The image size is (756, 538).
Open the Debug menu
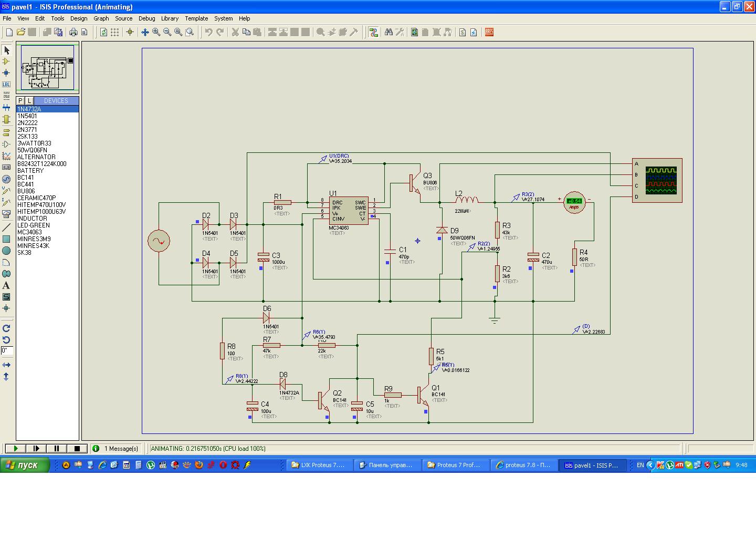click(x=146, y=18)
